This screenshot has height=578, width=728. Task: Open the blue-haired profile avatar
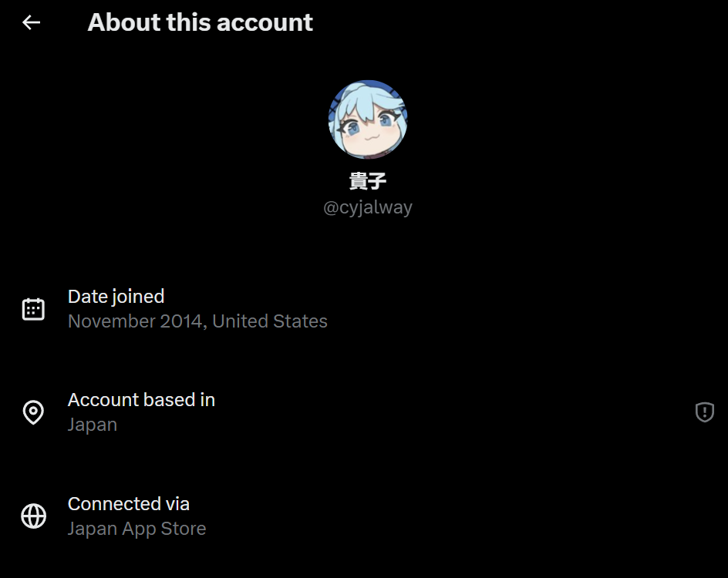click(x=368, y=119)
